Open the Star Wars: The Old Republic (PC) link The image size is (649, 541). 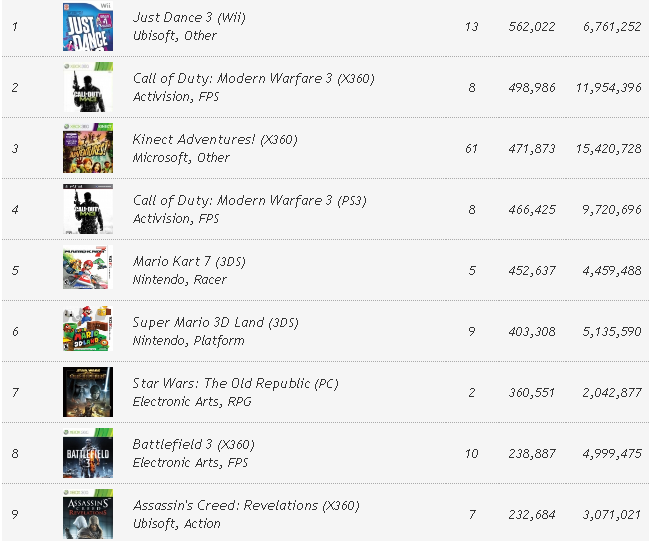[236, 383]
